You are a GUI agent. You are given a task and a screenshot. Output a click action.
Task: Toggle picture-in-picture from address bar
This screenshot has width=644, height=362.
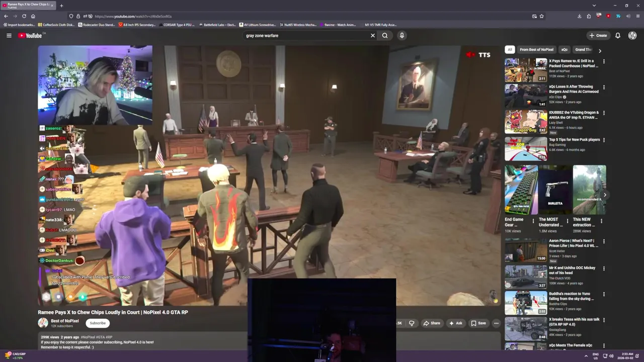pos(534,16)
